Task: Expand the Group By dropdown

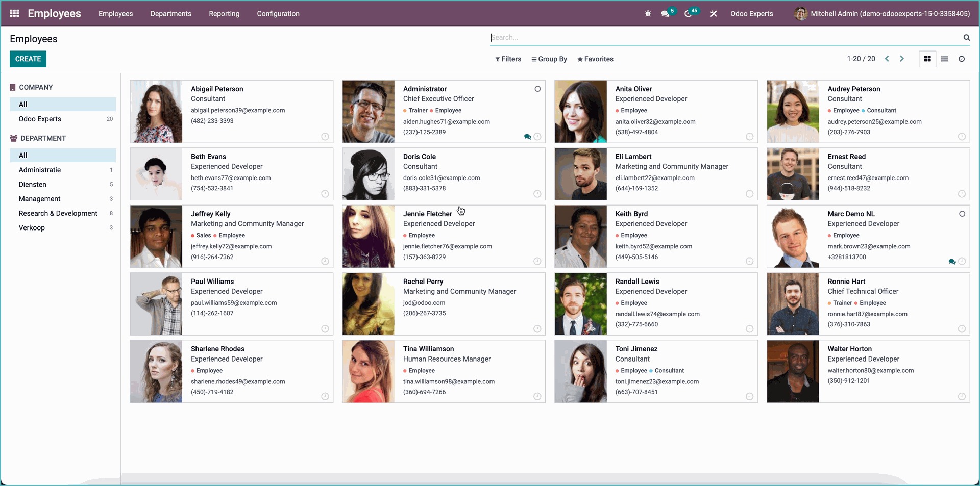Action: [x=549, y=59]
